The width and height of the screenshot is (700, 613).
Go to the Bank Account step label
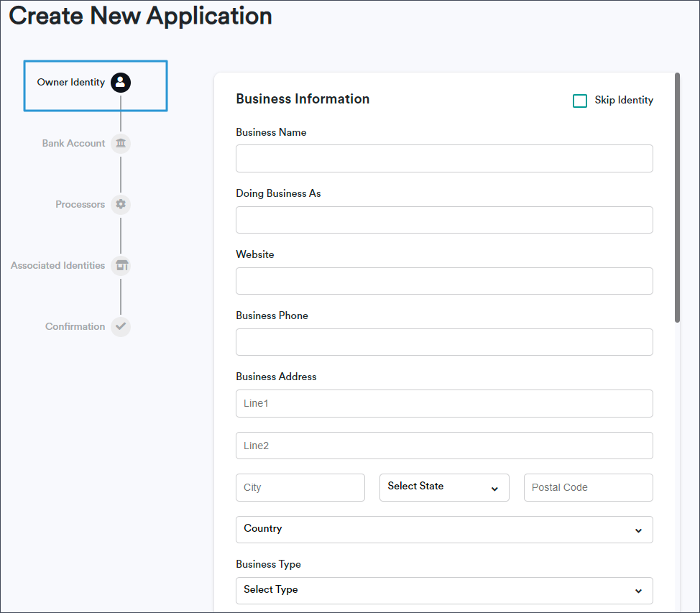tap(73, 143)
